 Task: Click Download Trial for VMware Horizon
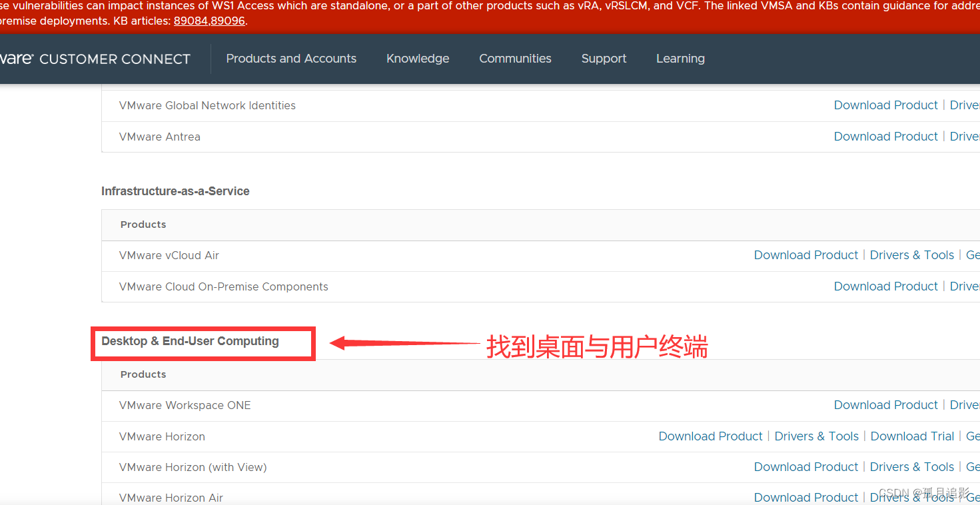tap(912, 436)
